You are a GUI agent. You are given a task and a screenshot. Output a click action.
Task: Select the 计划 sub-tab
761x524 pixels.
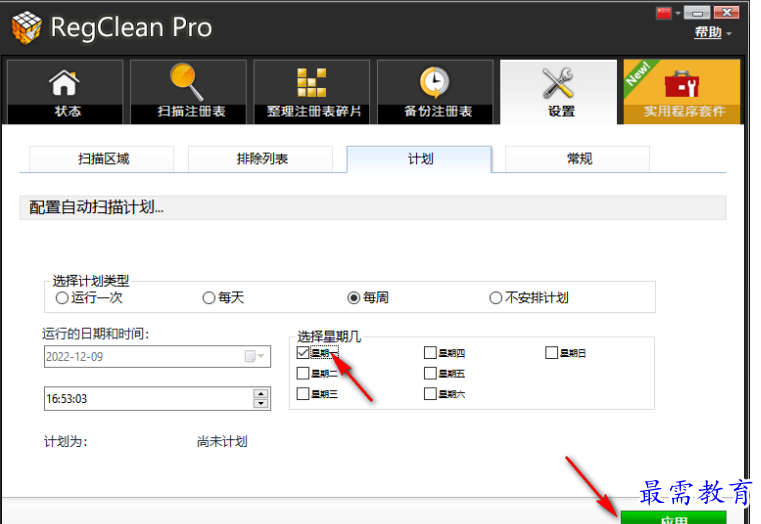pyautogui.click(x=419, y=159)
